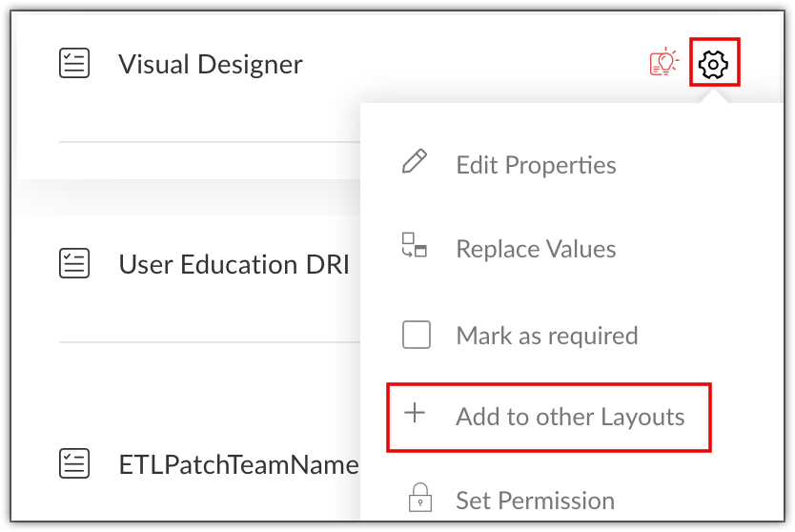Open the Visual Designer field settings gear

(714, 65)
